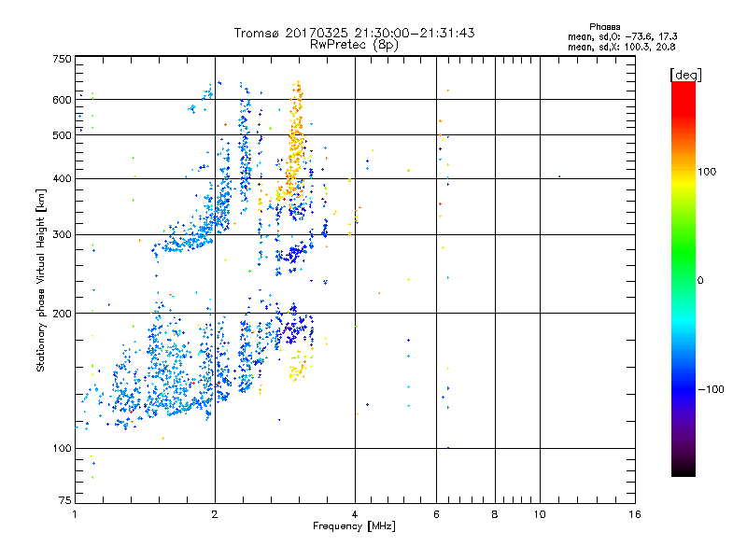The height and width of the screenshot is (560, 747).
Task: Click the '300' height axis tick label
Action: (x=62, y=235)
